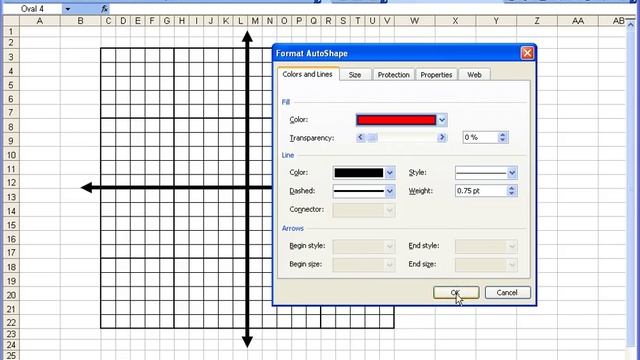Click the fx Insert Function icon
This screenshot has width=640, height=360.
point(104,9)
